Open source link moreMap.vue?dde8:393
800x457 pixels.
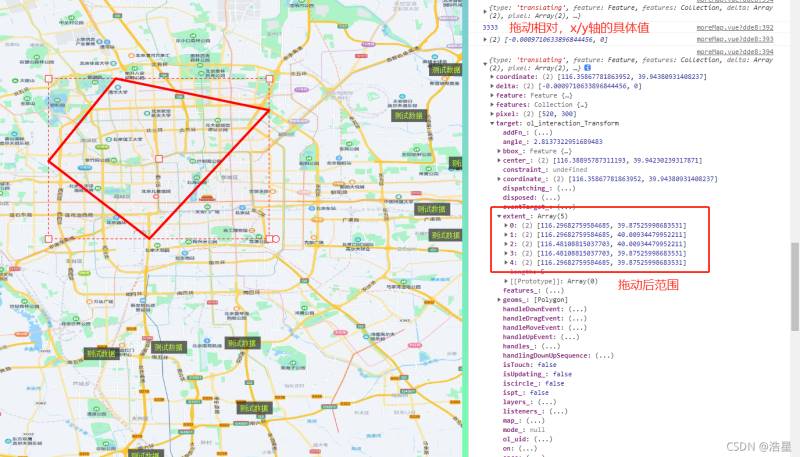(x=735, y=39)
